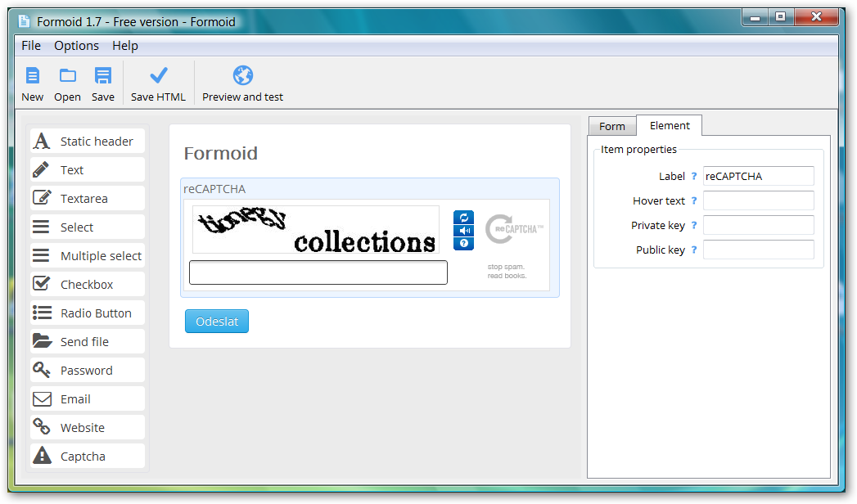Insert a Radio Button element
This screenshot has height=504, width=857.
click(88, 313)
